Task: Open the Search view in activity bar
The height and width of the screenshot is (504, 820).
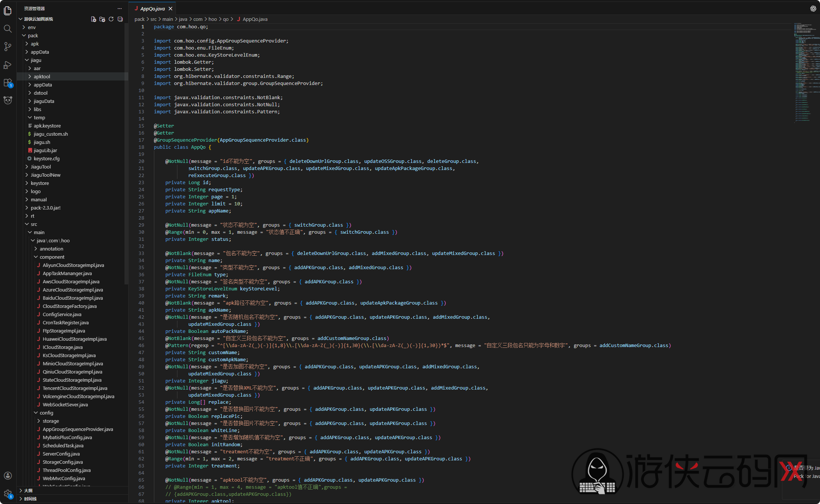Action: (7, 29)
